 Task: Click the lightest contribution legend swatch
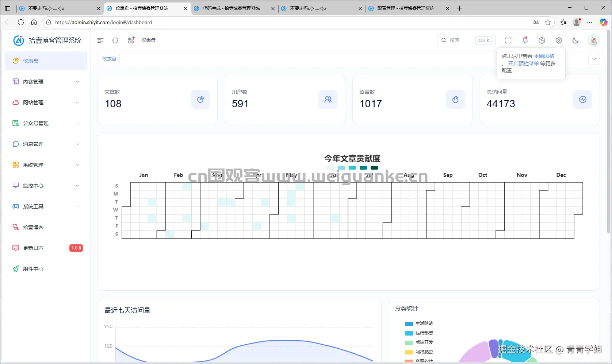point(330,168)
